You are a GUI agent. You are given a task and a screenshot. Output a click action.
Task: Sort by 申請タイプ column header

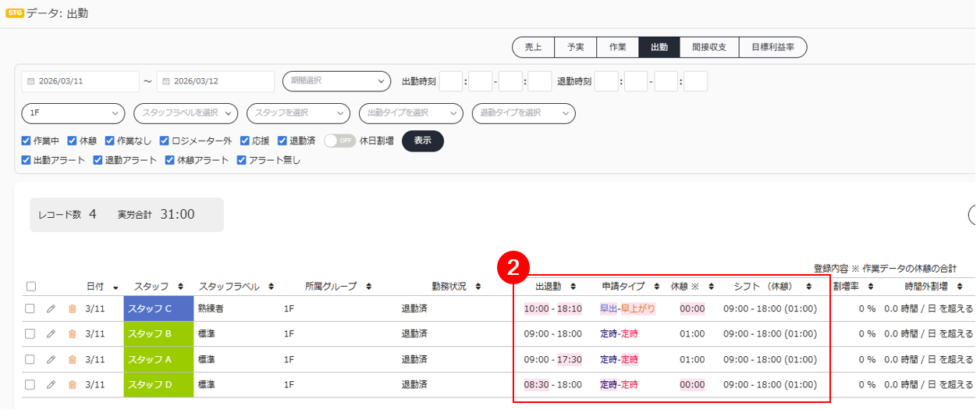627,286
